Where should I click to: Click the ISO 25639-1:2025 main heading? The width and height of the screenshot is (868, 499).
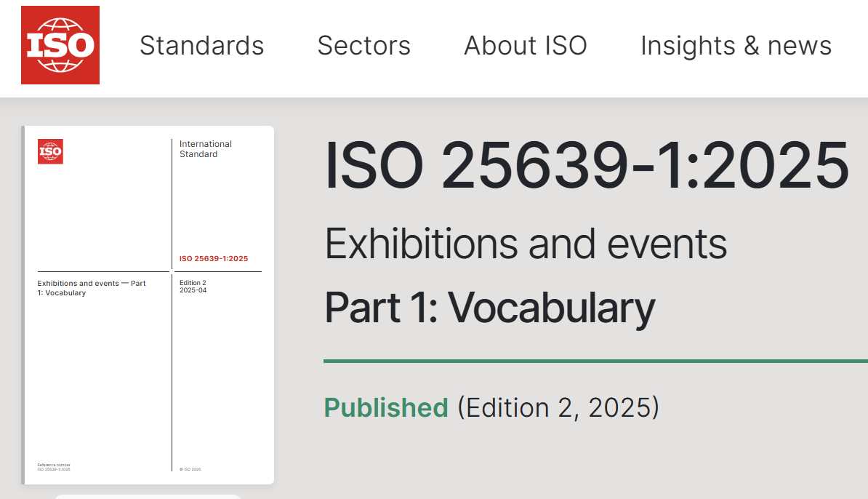[x=586, y=166]
